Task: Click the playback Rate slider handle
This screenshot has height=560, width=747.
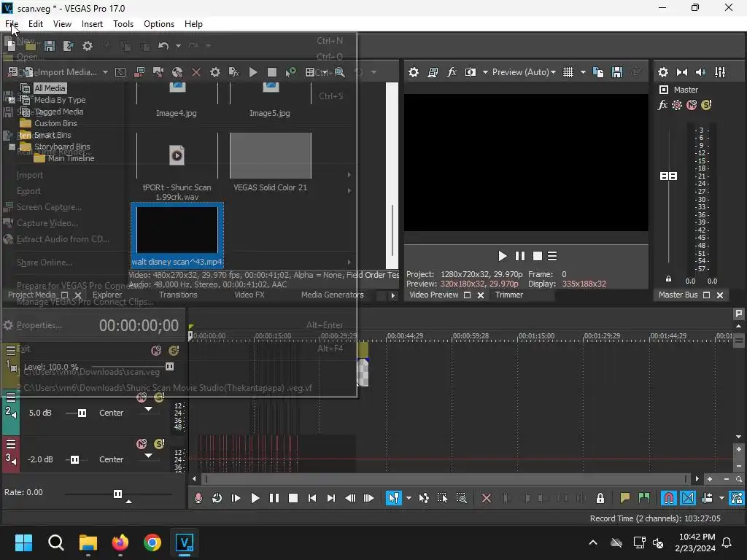Action: click(x=117, y=494)
